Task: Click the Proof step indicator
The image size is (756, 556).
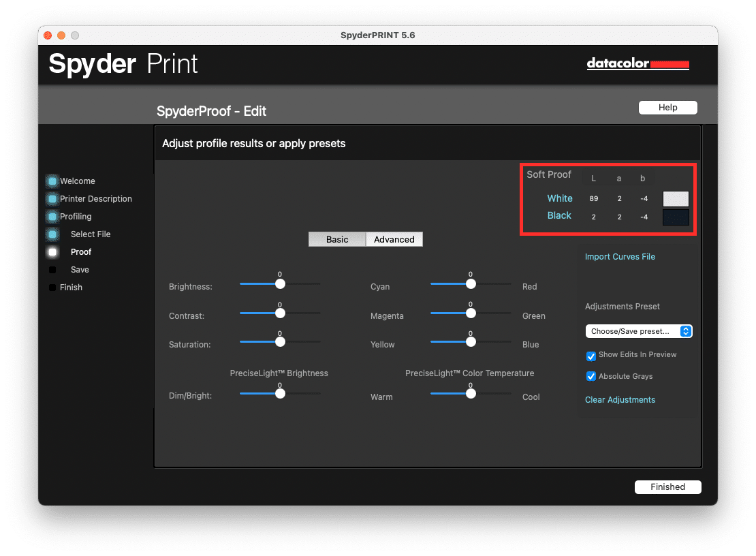Action: click(x=52, y=251)
